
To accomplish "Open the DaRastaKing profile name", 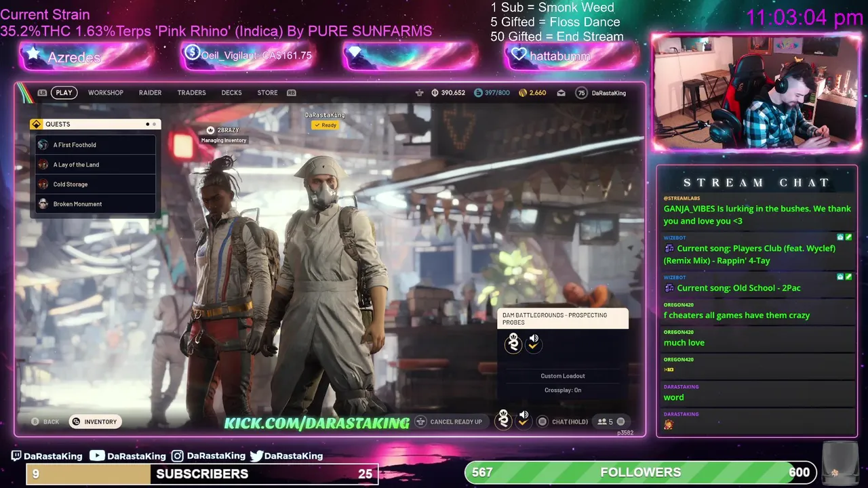I will 609,93.
